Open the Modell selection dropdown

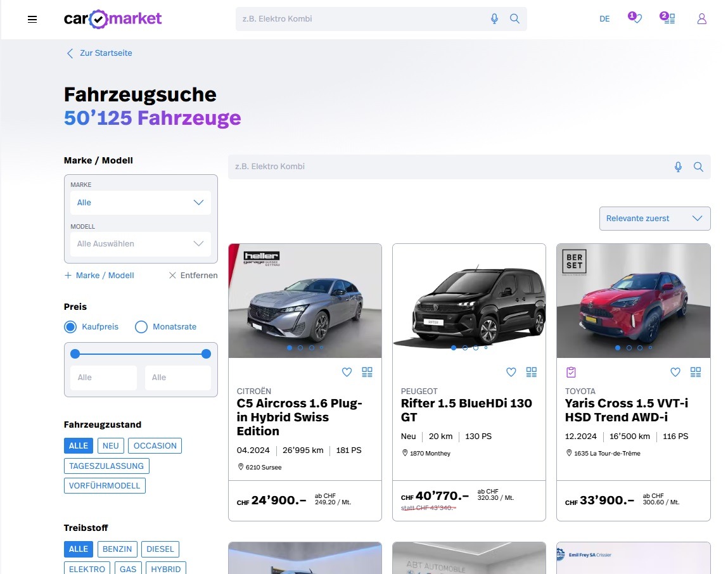pos(141,244)
